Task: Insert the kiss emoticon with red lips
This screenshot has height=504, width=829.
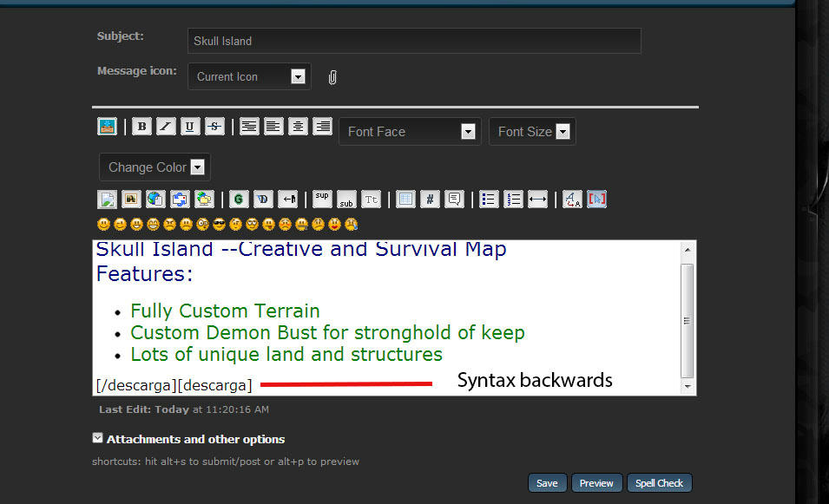Action: pyautogui.click(x=334, y=225)
